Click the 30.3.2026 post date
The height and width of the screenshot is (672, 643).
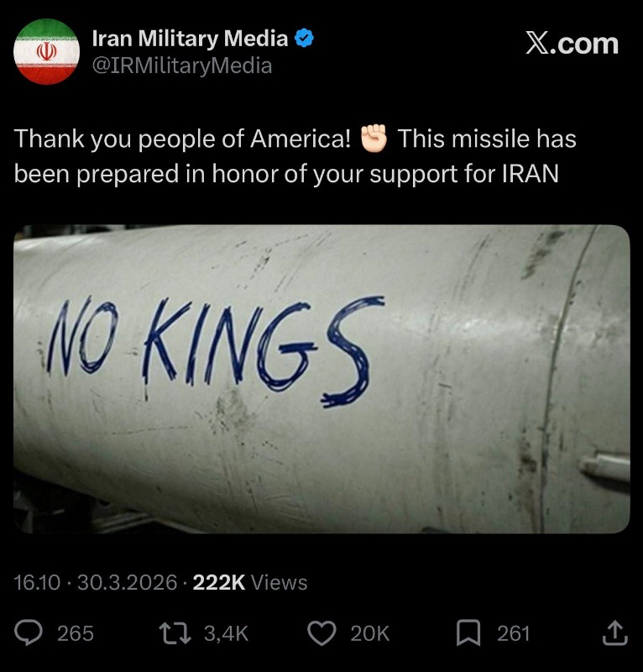127,582
